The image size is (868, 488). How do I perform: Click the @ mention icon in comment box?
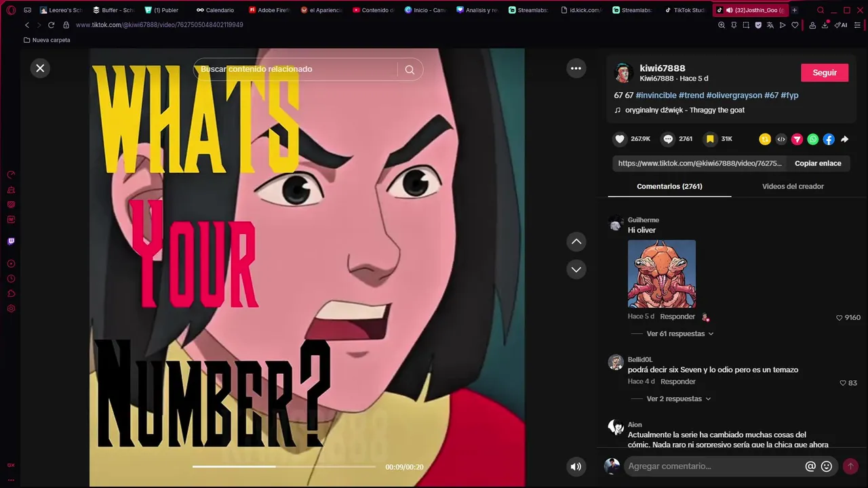pyautogui.click(x=810, y=466)
